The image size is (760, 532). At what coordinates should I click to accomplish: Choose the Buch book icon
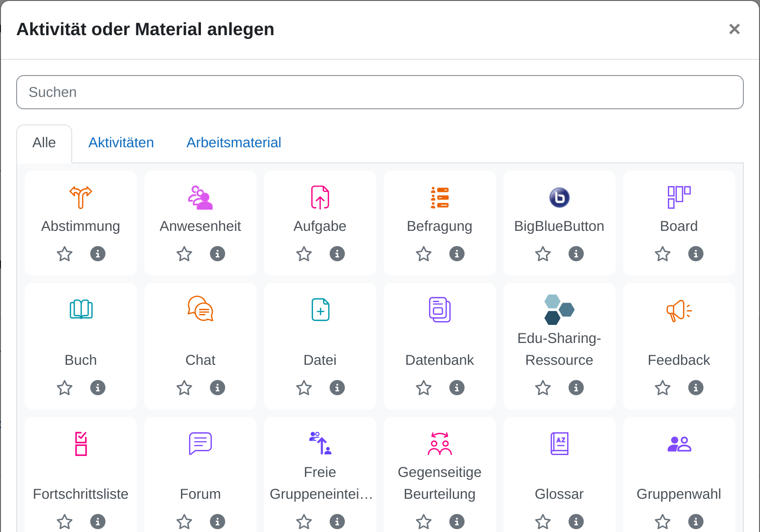click(81, 310)
